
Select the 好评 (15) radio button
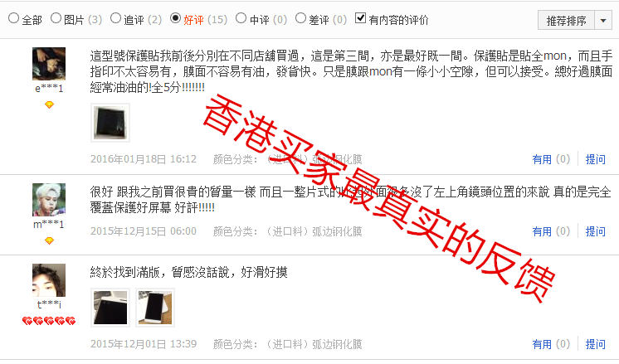click(x=175, y=17)
